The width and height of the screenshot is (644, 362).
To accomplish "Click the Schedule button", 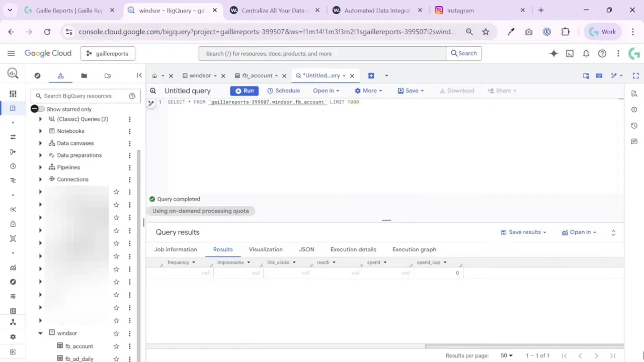I will click(283, 90).
